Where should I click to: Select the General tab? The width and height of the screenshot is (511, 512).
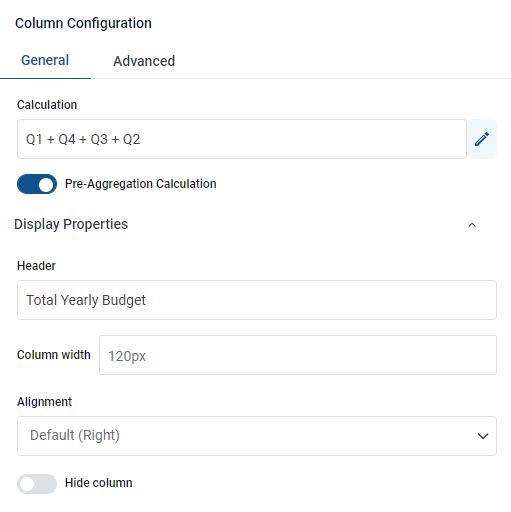click(45, 60)
